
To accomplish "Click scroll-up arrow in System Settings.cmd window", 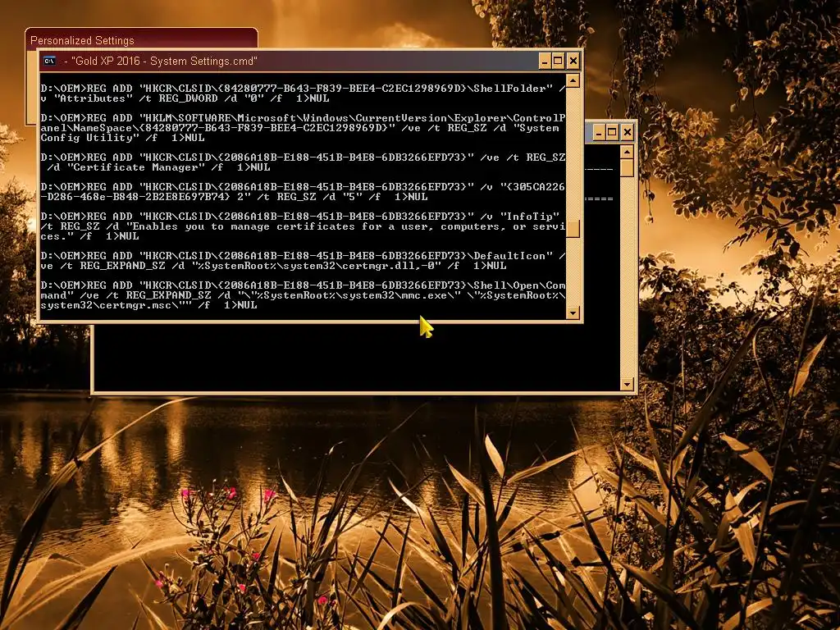I will tap(573, 81).
